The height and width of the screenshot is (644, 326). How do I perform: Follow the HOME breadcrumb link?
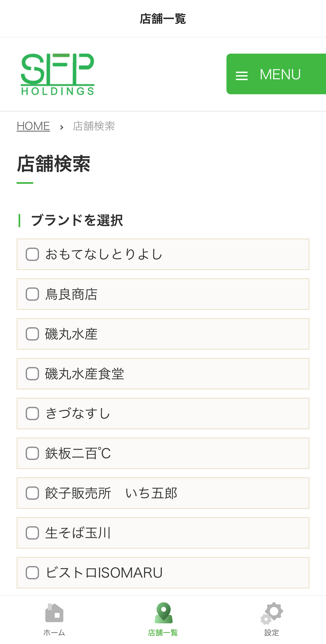33,126
